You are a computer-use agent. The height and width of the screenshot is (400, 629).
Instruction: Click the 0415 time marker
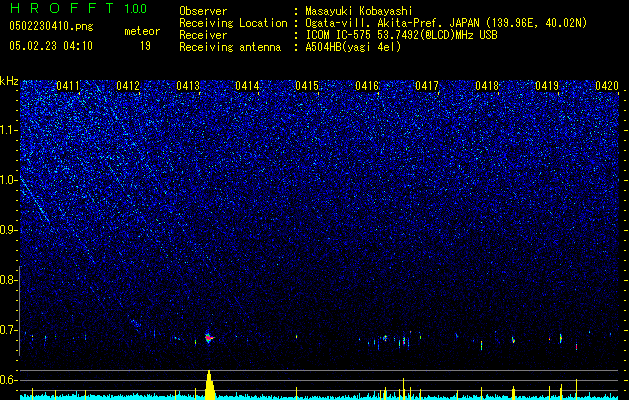tap(307, 86)
